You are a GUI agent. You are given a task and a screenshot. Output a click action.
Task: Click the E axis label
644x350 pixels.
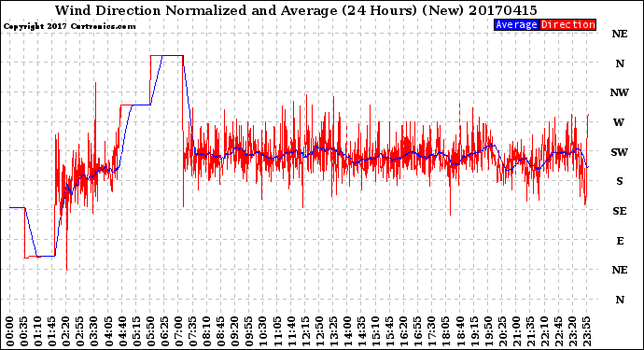coord(620,241)
